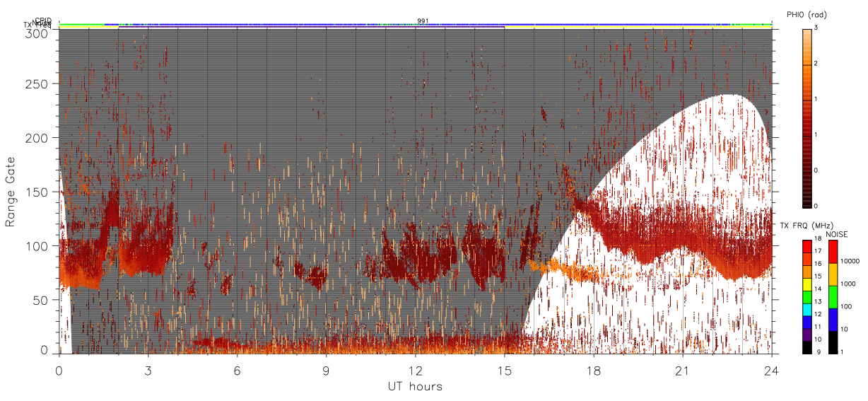Click the '15' label in TX FRQ legend

(x=818, y=277)
